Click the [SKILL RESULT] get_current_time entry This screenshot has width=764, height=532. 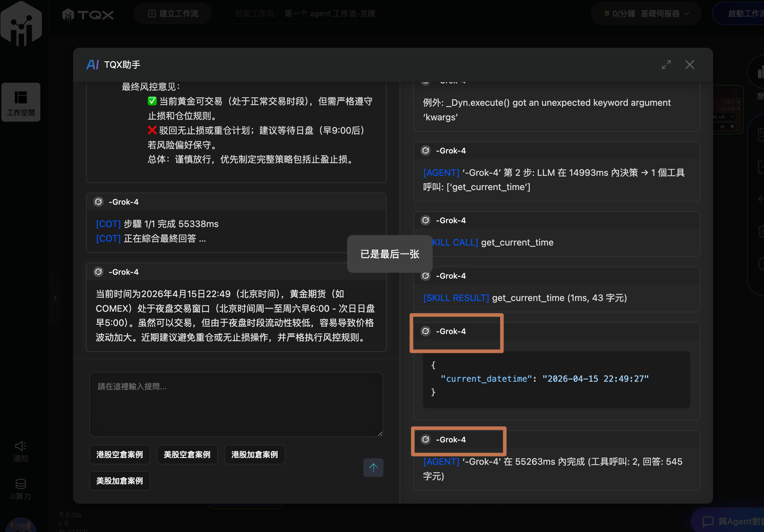(525, 298)
